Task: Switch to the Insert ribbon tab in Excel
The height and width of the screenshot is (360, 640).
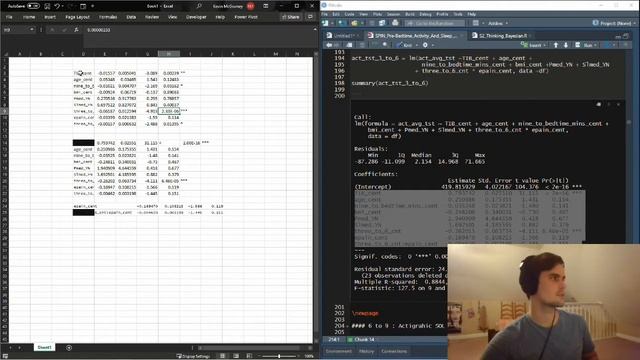Action: tap(50, 17)
